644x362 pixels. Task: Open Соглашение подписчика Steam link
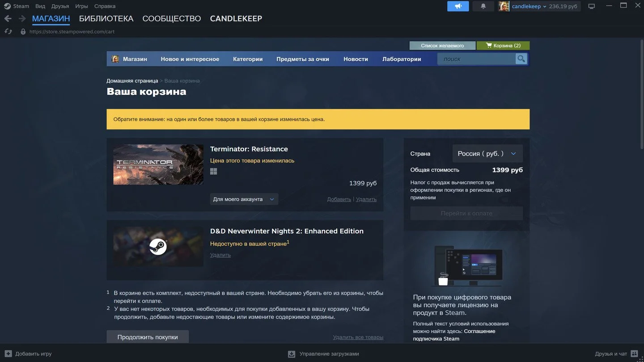(454, 335)
